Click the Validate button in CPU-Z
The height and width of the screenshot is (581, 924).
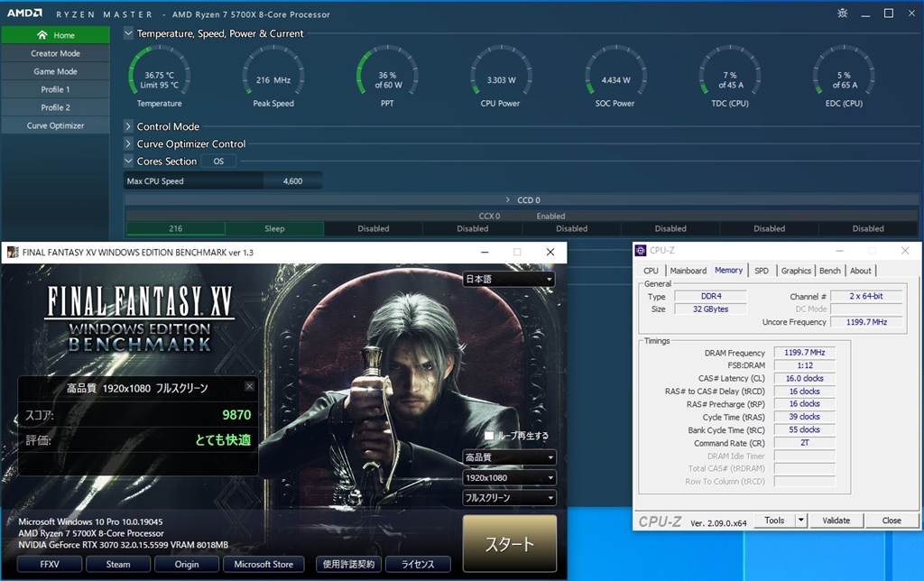836,521
